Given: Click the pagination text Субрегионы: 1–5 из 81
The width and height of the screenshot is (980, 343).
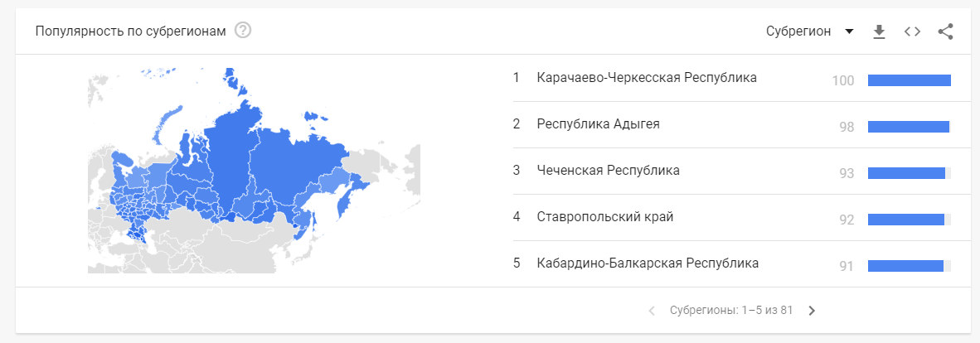Looking at the screenshot, I should (x=731, y=311).
